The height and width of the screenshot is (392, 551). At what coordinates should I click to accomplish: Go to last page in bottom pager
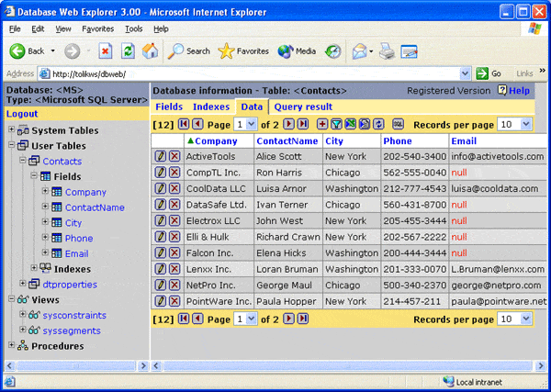[x=303, y=319]
